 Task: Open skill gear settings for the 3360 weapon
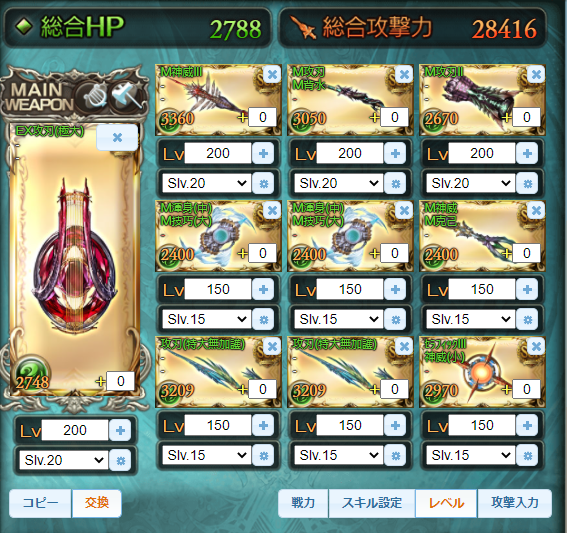click(x=263, y=184)
